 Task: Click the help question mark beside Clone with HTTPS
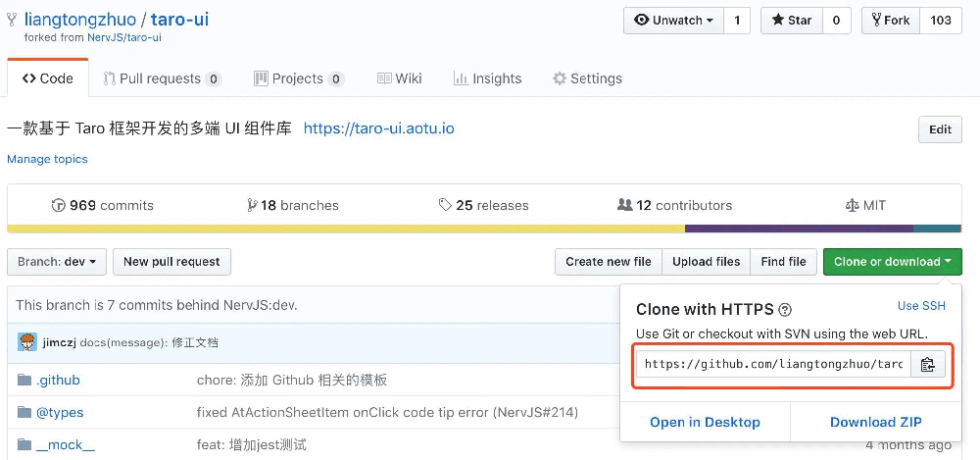(x=786, y=310)
